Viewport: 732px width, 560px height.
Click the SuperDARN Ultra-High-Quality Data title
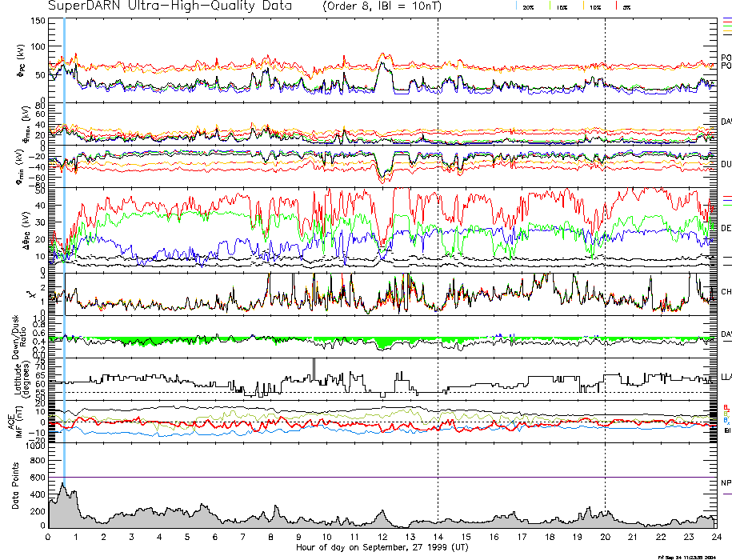(172, 6)
